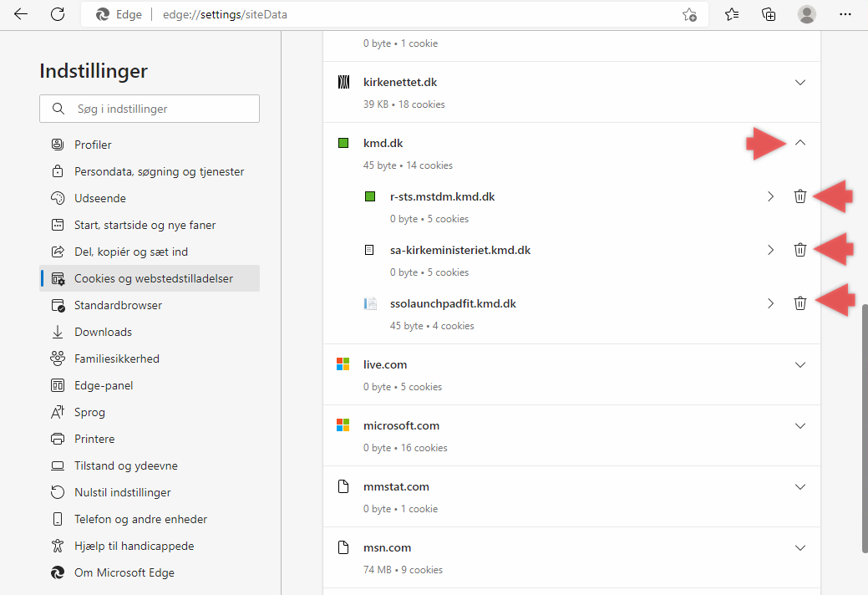Screen dimensions: 868x595
Task: Go back using the browser back arrow
Action: (x=21, y=14)
